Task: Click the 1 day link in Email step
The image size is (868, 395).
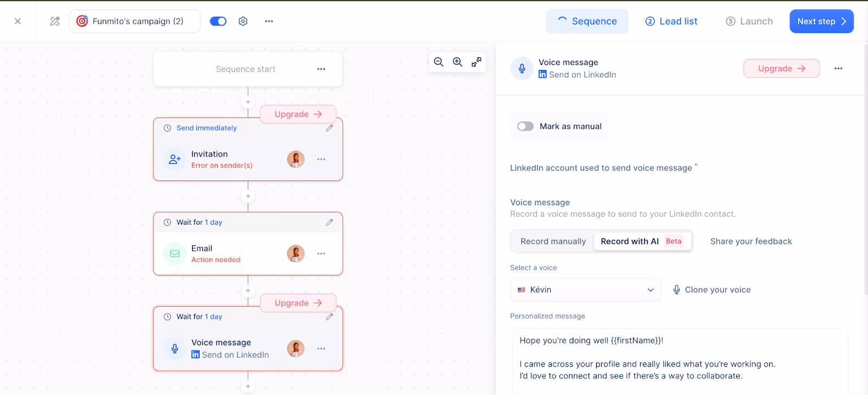Action: [213, 222]
